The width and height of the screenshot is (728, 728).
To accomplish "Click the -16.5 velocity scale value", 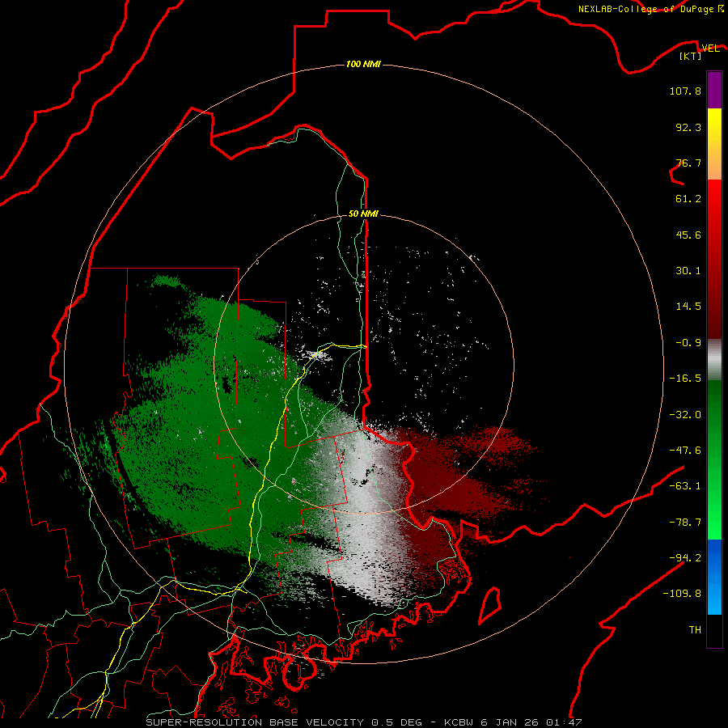I will point(685,379).
